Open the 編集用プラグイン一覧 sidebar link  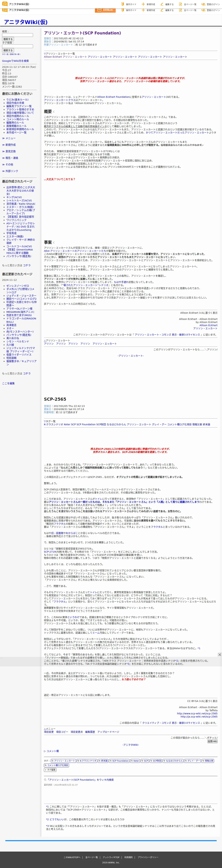tap(19, 106)
